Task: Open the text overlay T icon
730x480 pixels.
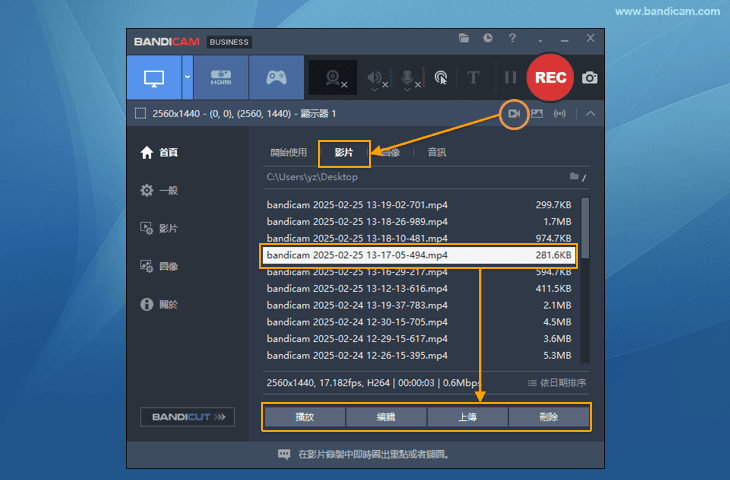Action: click(474, 78)
